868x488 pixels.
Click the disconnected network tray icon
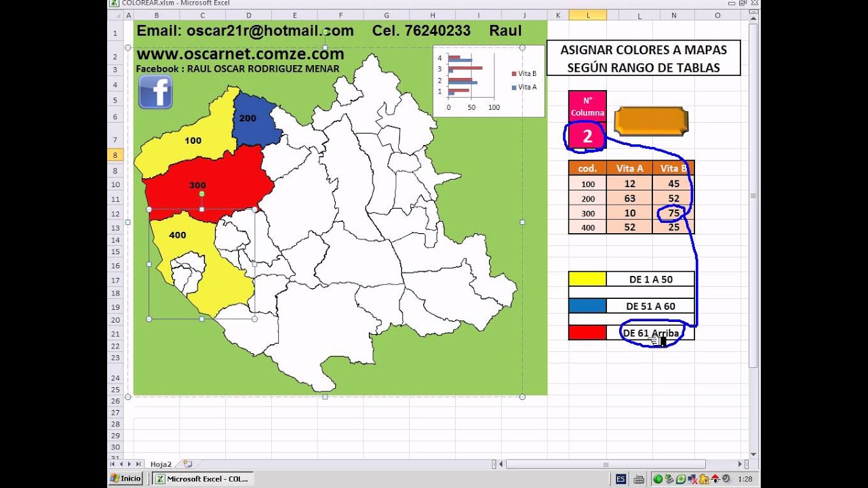pos(692,479)
